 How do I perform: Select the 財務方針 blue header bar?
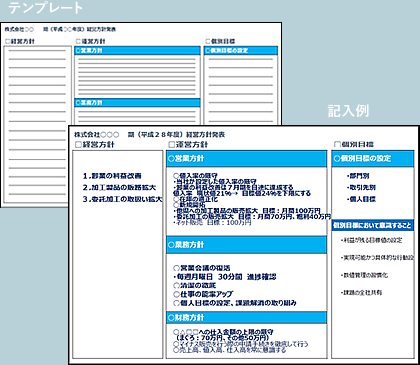247,318
